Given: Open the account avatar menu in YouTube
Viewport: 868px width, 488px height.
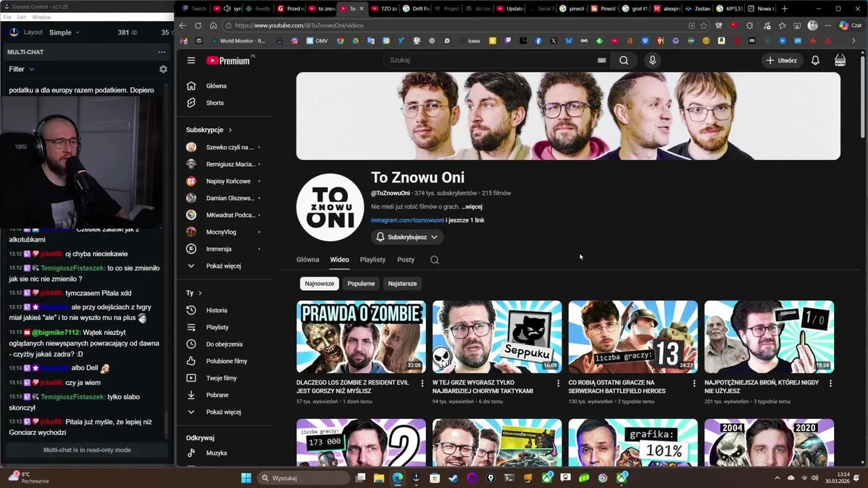Looking at the screenshot, I should (840, 60).
